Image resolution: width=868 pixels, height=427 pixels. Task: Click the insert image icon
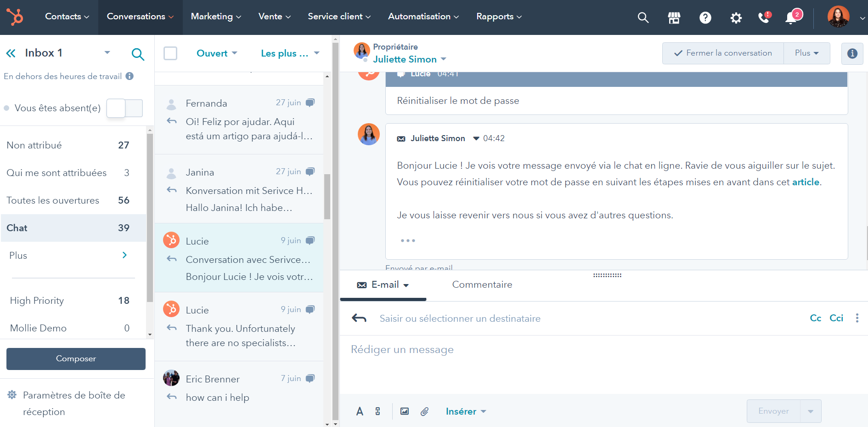[x=405, y=411]
